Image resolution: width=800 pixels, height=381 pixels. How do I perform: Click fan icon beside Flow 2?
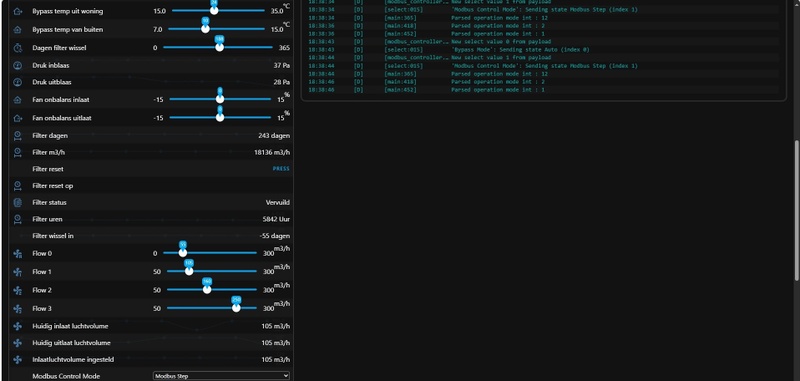pyautogui.click(x=17, y=290)
